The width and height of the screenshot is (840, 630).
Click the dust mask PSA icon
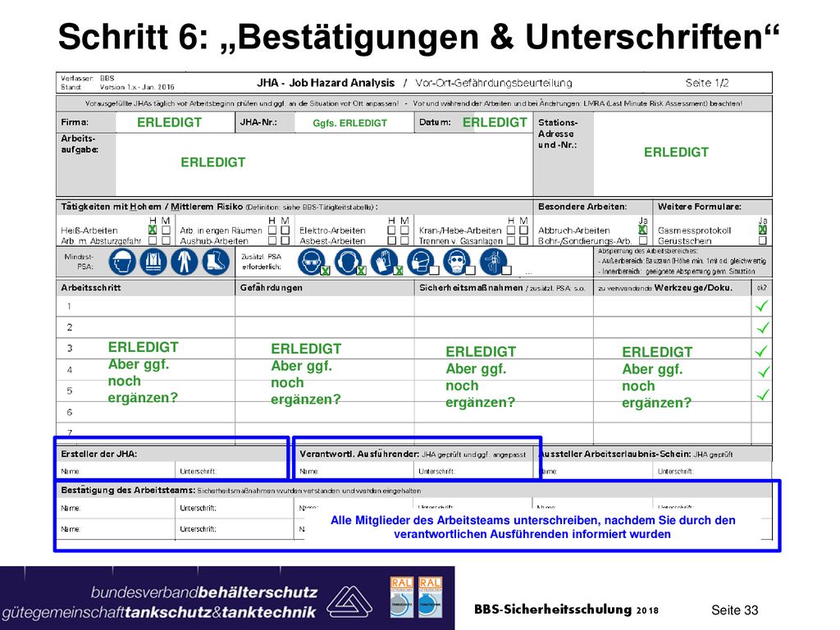[420, 262]
